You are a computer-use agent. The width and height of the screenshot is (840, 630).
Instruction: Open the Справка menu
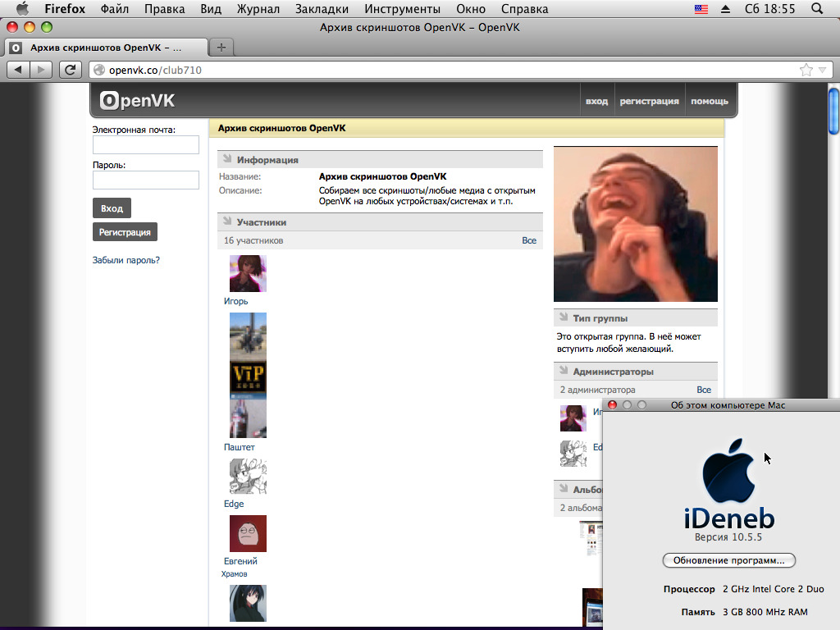coord(524,9)
